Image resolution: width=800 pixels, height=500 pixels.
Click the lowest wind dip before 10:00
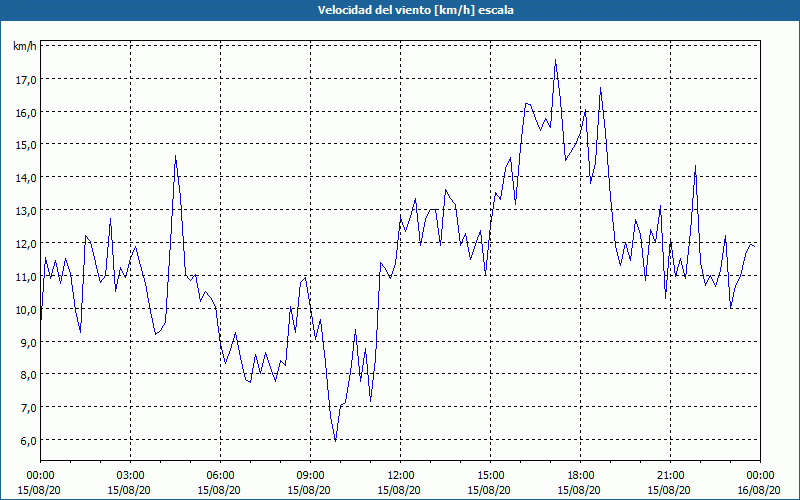335,441
